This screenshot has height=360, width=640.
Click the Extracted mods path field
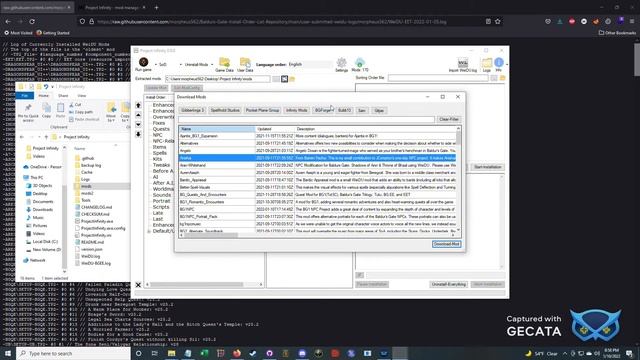(217, 79)
